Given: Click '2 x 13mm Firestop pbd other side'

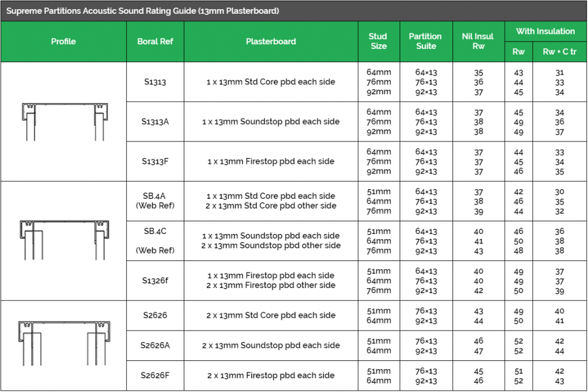Looking at the screenshot, I should tap(271, 285).
